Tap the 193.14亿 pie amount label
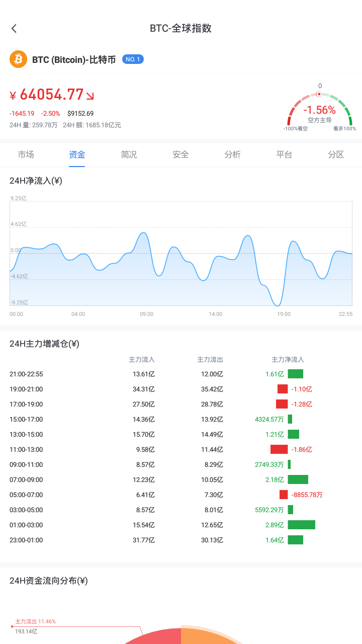The height and width of the screenshot is (644, 362). point(26,631)
